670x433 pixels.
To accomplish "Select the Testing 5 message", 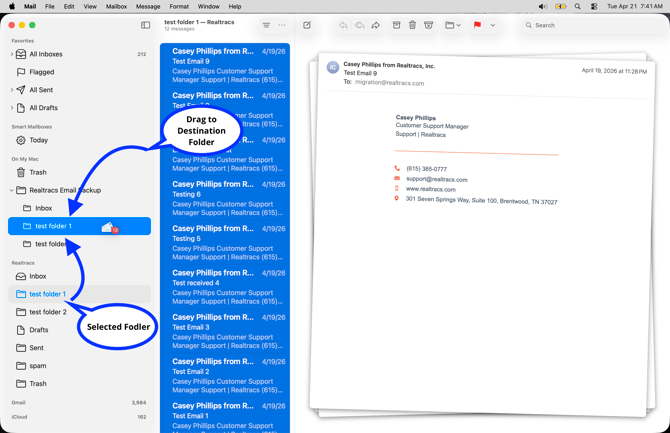I will pos(225,243).
